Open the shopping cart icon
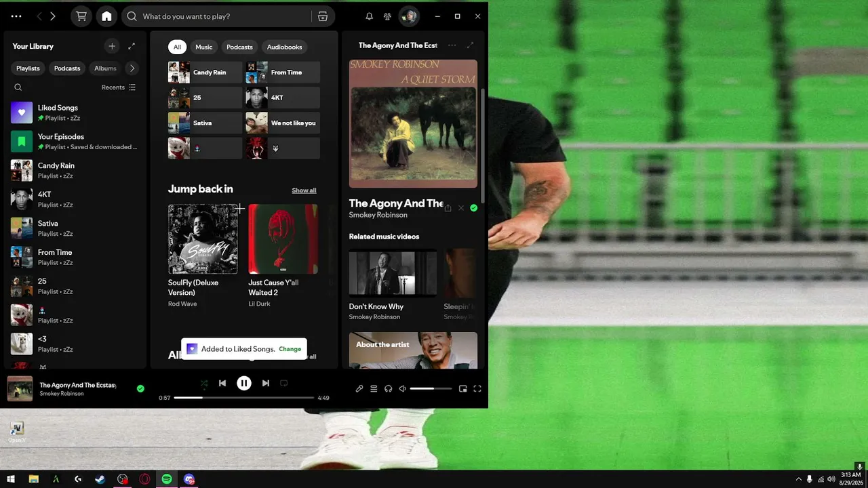The image size is (868, 488). pyautogui.click(x=81, y=16)
